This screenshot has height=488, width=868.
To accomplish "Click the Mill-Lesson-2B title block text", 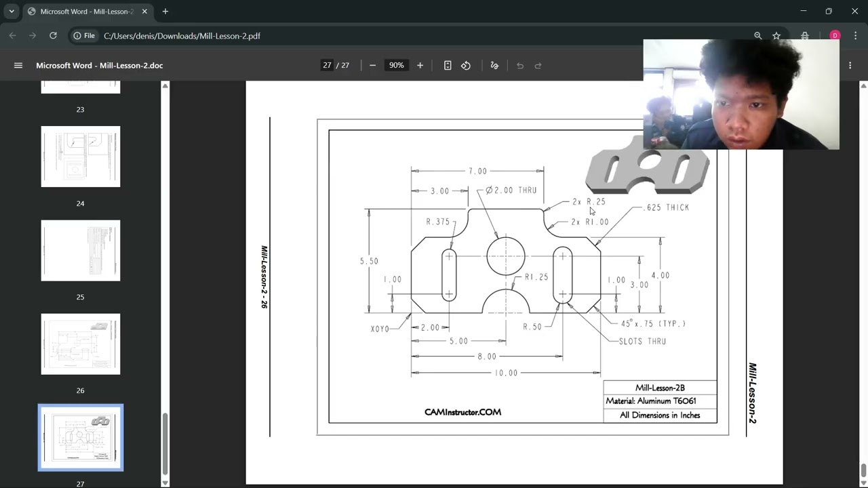I will point(660,388).
